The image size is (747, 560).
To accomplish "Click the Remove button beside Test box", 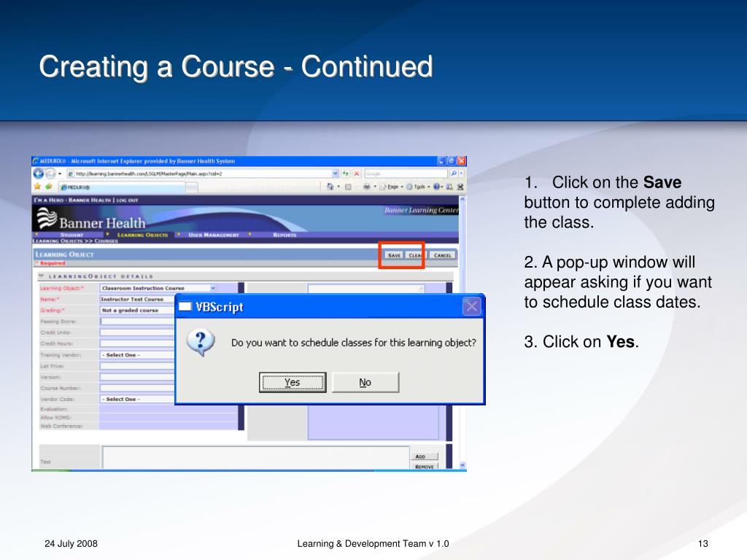I will 424,467.
